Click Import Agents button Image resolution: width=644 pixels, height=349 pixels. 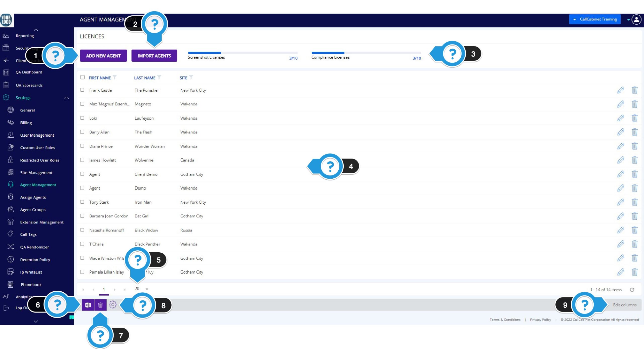coord(154,56)
